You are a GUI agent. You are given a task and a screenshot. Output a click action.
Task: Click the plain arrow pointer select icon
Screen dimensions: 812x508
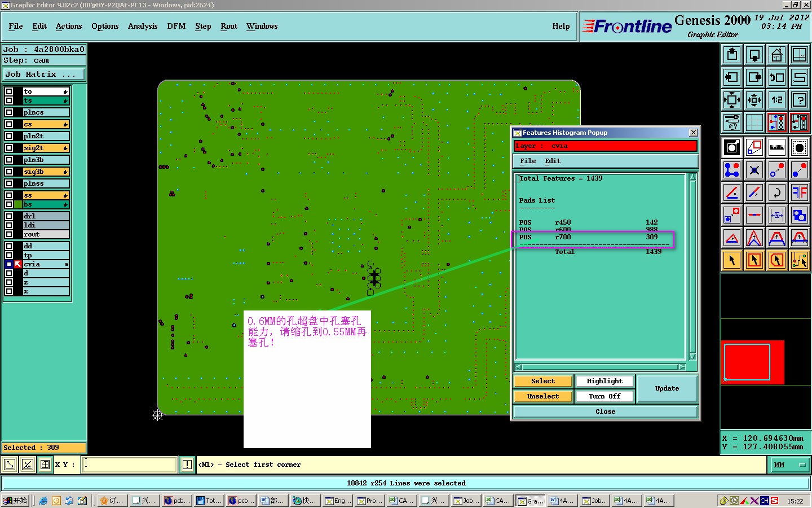click(x=731, y=260)
